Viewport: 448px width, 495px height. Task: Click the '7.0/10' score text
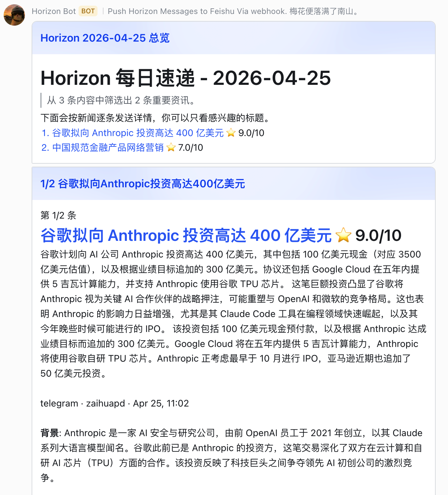190,147
